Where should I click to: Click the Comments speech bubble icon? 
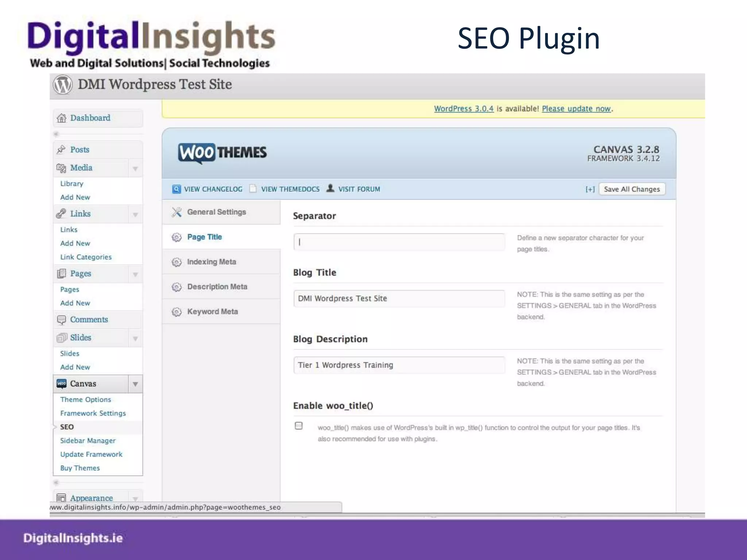click(x=61, y=320)
